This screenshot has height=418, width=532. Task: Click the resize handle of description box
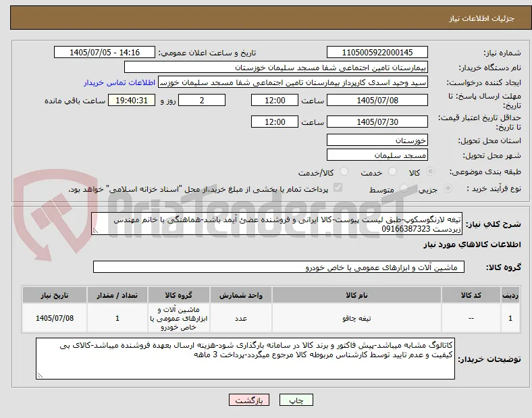pos(95,231)
